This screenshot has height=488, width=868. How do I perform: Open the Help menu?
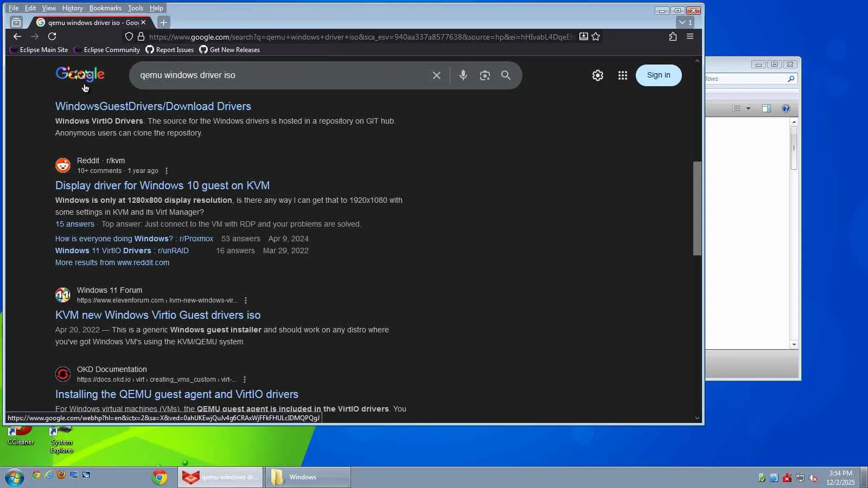pos(156,8)
